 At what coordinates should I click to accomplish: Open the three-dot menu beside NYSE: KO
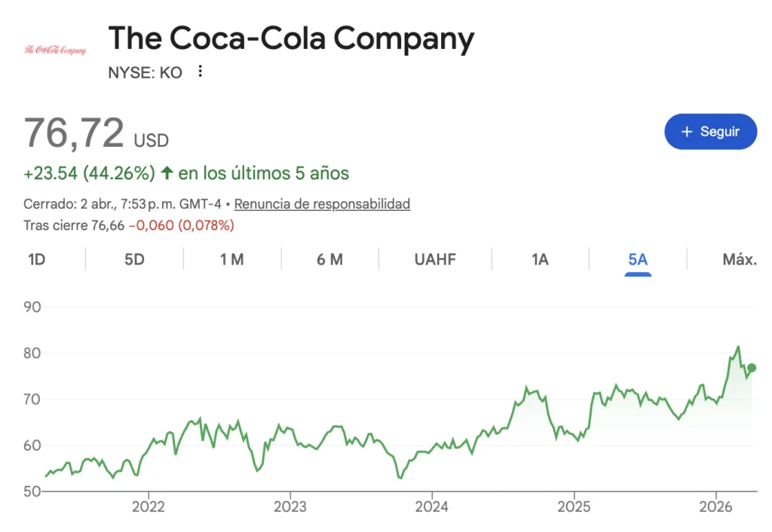coord(200,71)
